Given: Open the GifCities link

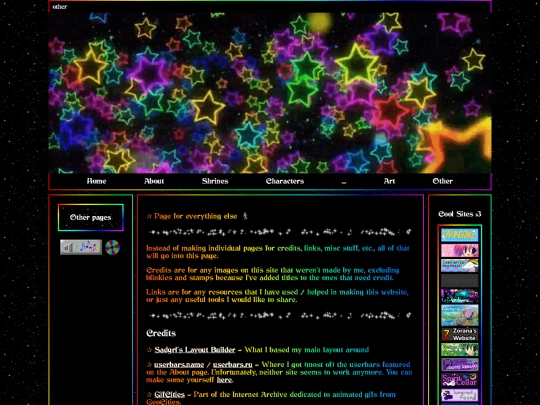Looking at the screenshot, I should pos(169,395).
